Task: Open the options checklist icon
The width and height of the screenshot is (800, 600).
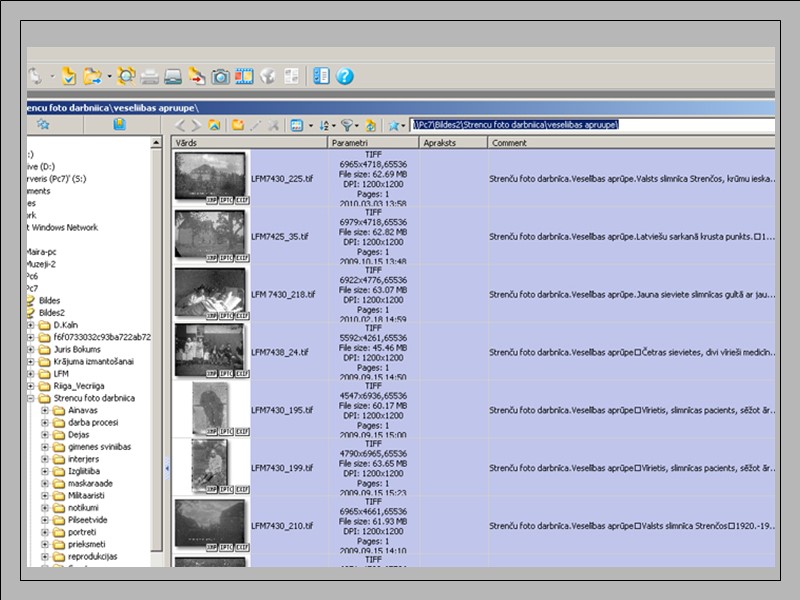Action: (x=321, y=76)
